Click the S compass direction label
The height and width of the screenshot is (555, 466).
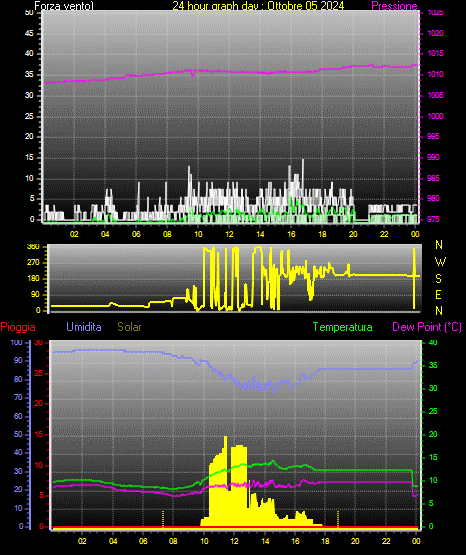click(438, 279)
